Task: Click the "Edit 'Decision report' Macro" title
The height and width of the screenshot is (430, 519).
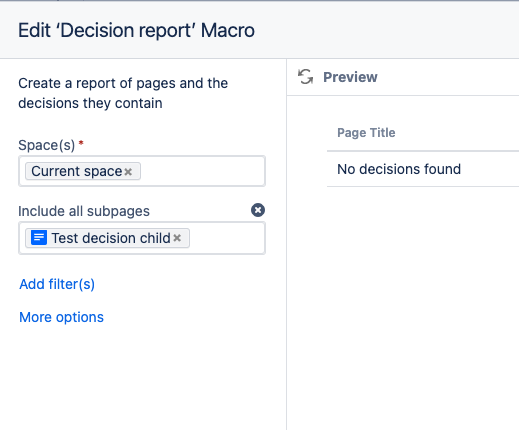Action: [x=136, y=30]
